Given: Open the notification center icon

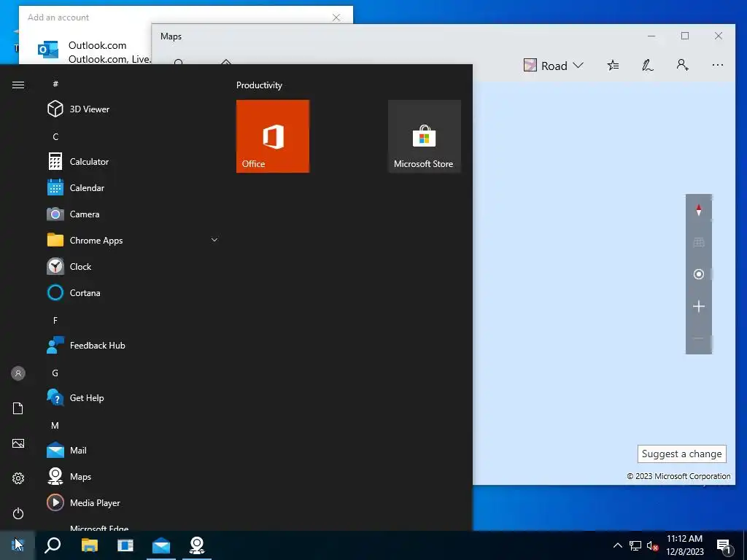Looking at the screenshot, I should point(724,546).
